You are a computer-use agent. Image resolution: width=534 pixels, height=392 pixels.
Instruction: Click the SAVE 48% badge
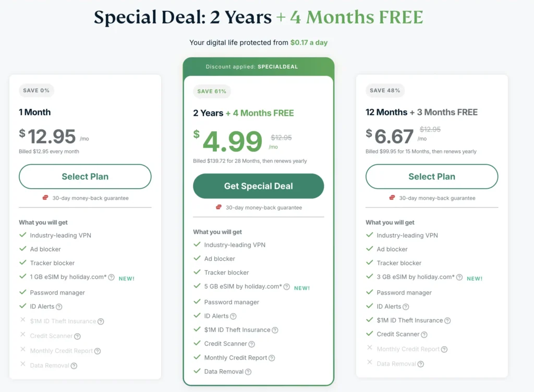click(x=385, y=91)
